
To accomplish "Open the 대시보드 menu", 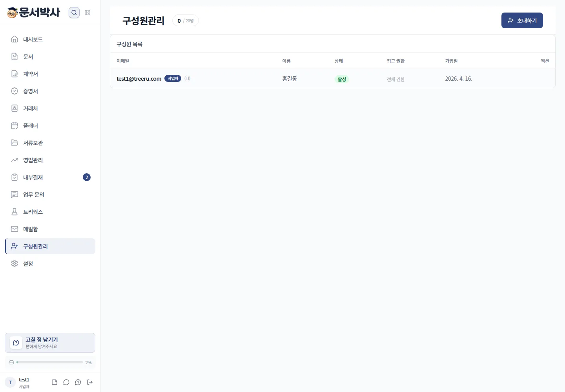I will click(x=50, y=39).
